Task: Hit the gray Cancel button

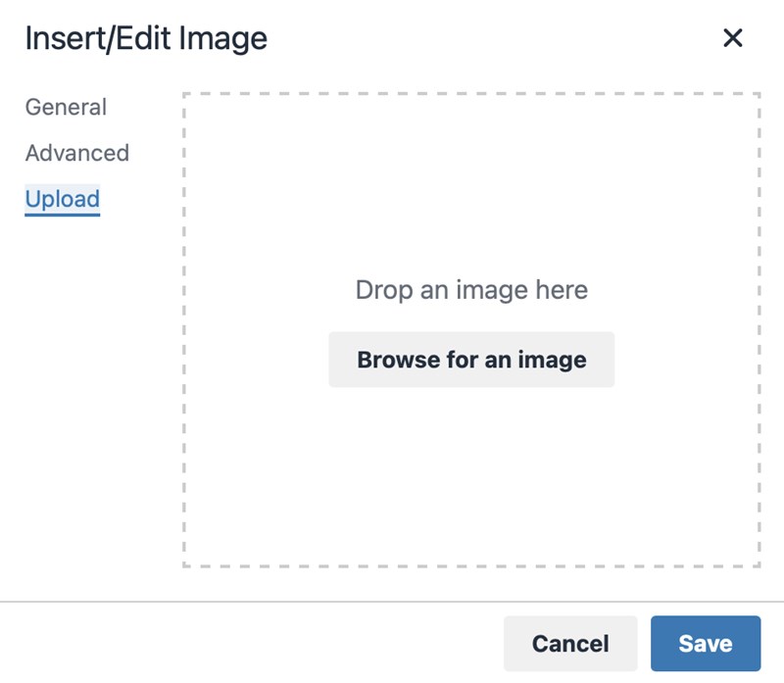Action: click(570, 644)
